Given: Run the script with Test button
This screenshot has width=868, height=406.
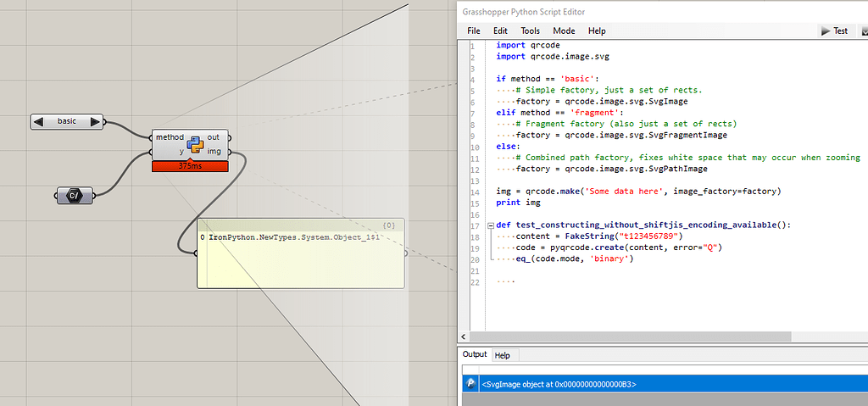Looking at the screenshot, I should pos(835,31).
